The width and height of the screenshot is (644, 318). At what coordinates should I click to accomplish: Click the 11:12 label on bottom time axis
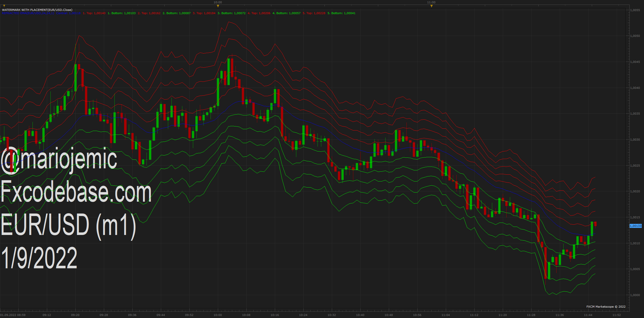[474, 315]
